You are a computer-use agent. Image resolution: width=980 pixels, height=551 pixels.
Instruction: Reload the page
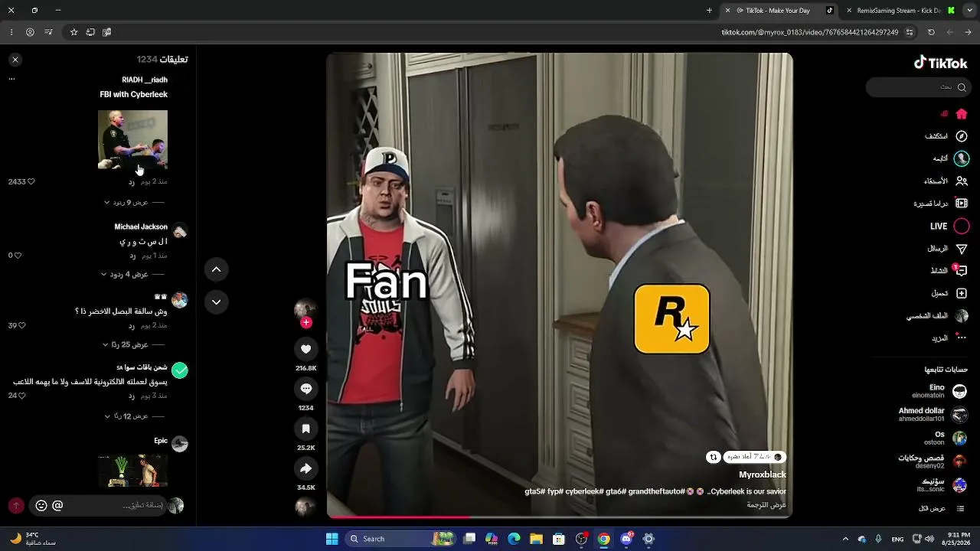point(931,32)
